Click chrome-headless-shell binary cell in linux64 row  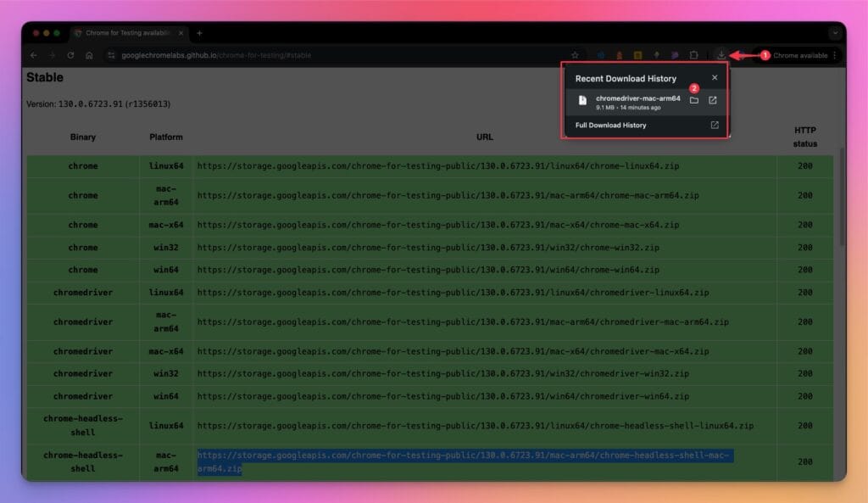pos(83,426)
